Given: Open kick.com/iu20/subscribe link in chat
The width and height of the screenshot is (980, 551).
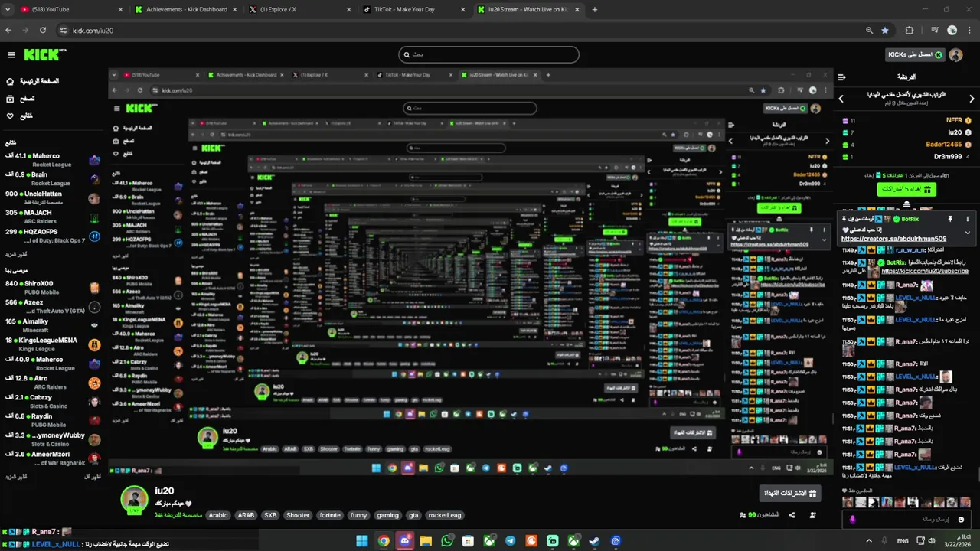Looking at the screenshot, I should (x=925, y=271).
